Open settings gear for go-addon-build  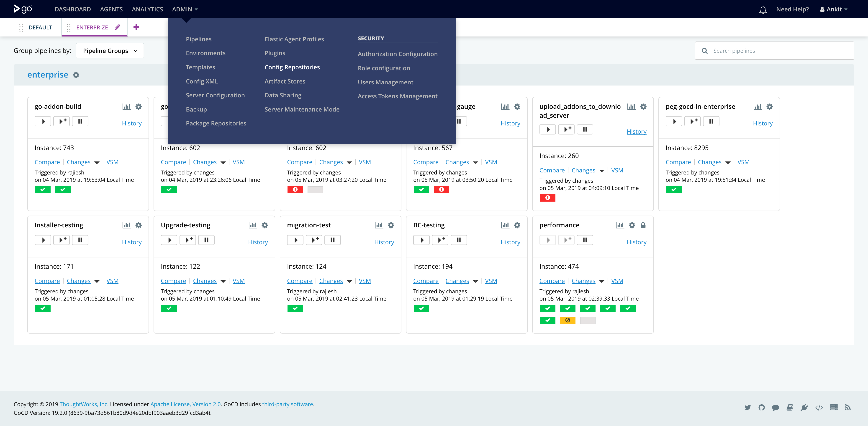coord(139,106)
